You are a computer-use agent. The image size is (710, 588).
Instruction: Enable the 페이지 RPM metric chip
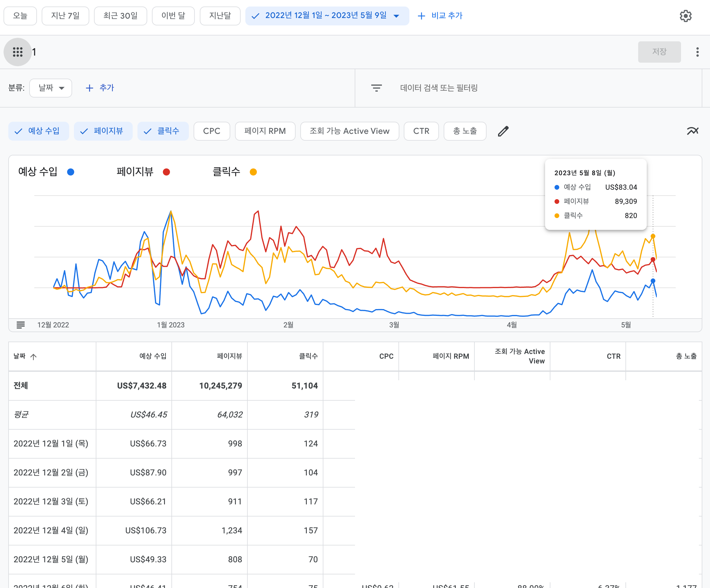[265, 131]
